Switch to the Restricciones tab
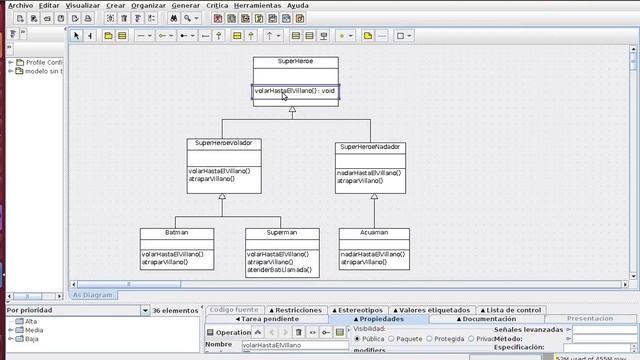The width and height of the screenshot is (640, 360). coord(296,310)
